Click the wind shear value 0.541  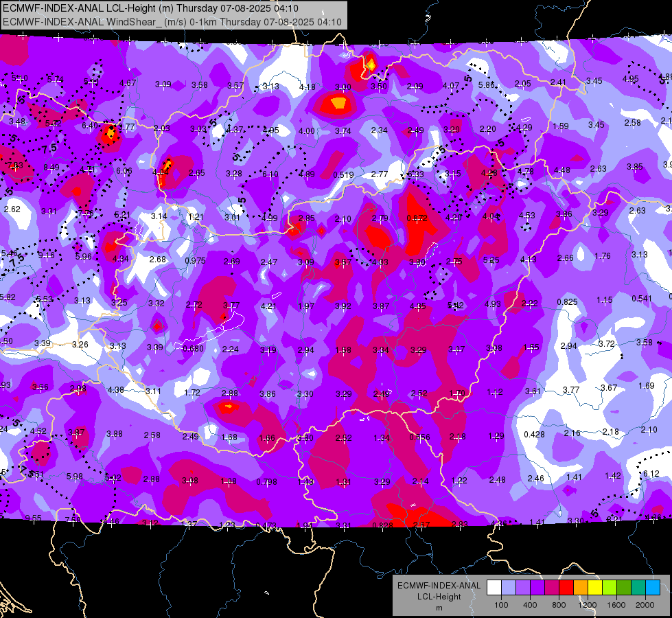(x=642, y=299)
